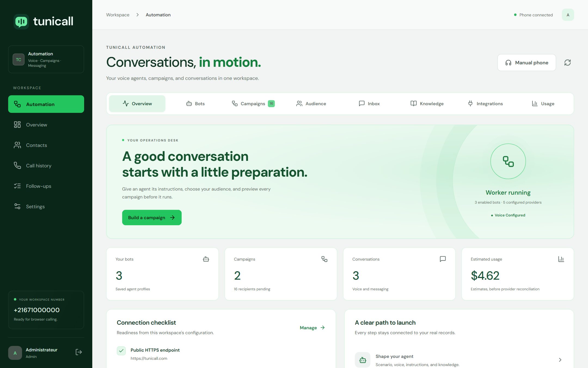Screen dimensions: 588x368
Task: Open the Audience tab
Action: click(x=311, y=104)
